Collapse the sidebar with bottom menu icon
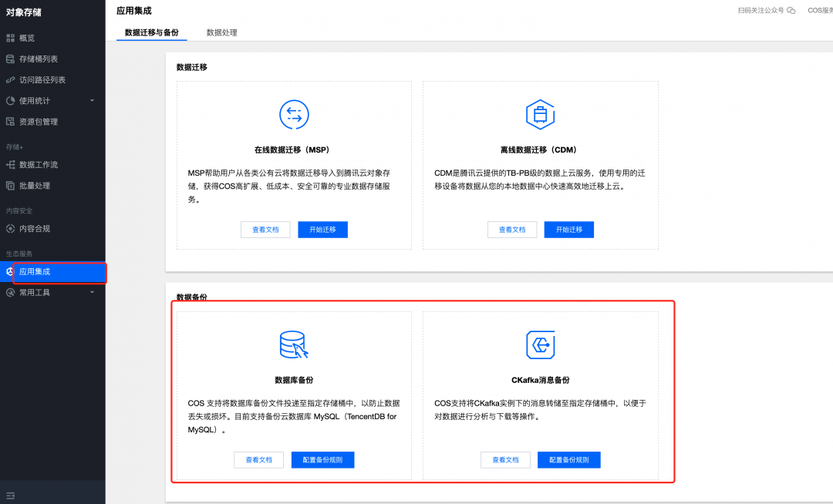 click(10, 496)
